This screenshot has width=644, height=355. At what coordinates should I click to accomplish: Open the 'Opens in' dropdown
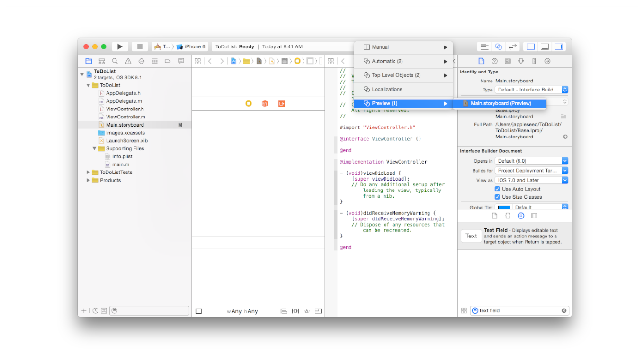point(531,161)
